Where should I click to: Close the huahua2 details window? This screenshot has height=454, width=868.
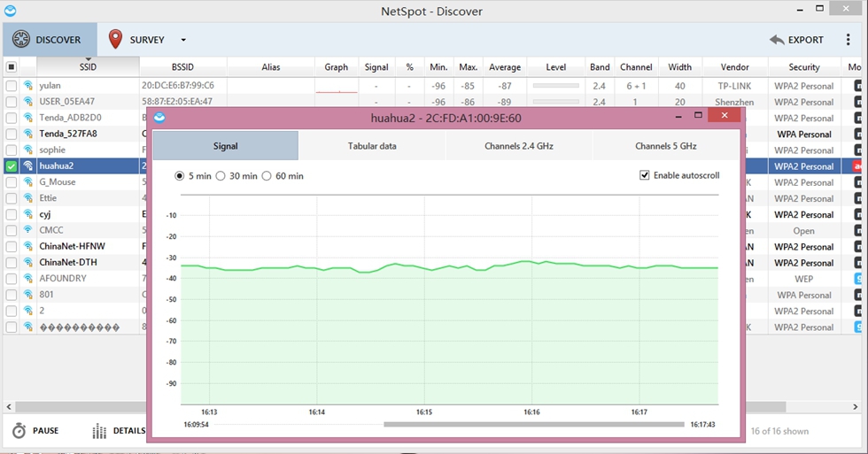[x=725, y=115]
